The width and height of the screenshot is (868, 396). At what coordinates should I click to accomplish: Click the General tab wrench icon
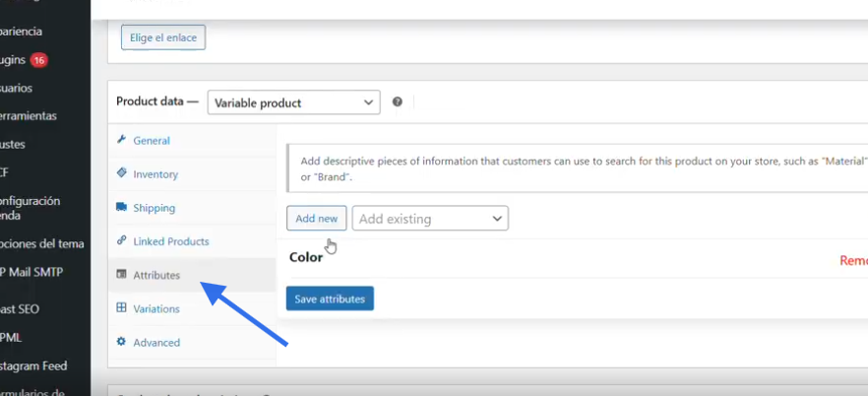point(121,140)
